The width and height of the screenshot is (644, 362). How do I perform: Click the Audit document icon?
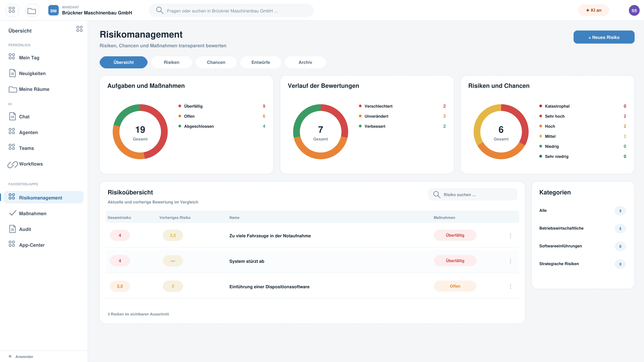[x=13, y=229]
